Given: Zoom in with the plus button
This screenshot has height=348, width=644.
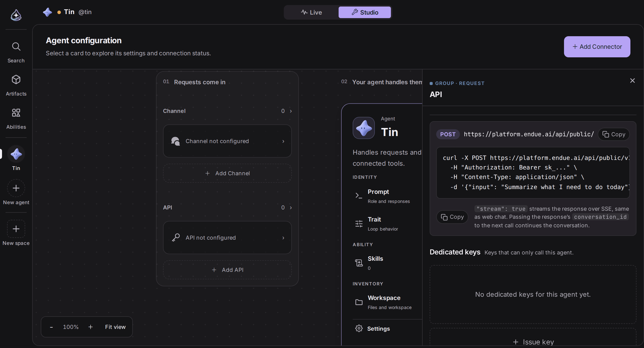Looking at the screenshot, I should pos(91,327).
